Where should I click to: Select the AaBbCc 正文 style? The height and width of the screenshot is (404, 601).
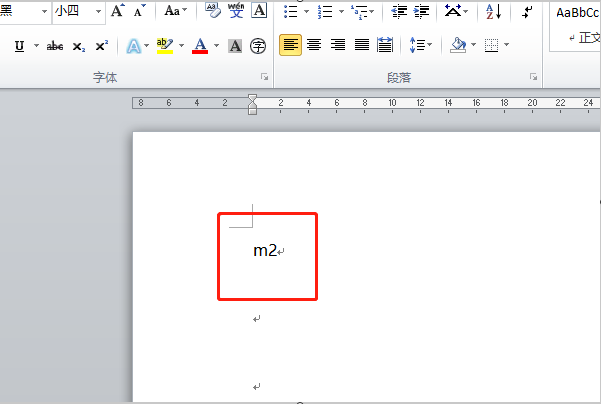point(576,25)
